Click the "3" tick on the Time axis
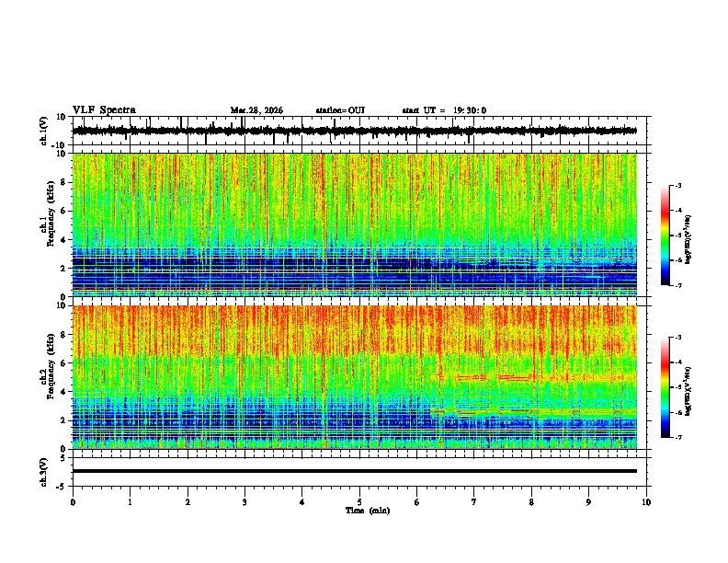728x563 pixels. click(x=245, y=502)
